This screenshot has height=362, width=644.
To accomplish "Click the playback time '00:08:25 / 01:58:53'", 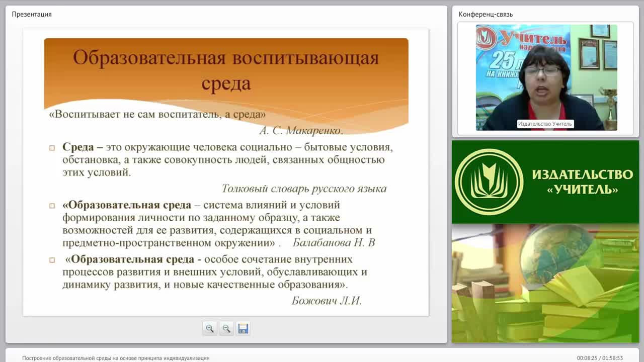I will point(600,358).
